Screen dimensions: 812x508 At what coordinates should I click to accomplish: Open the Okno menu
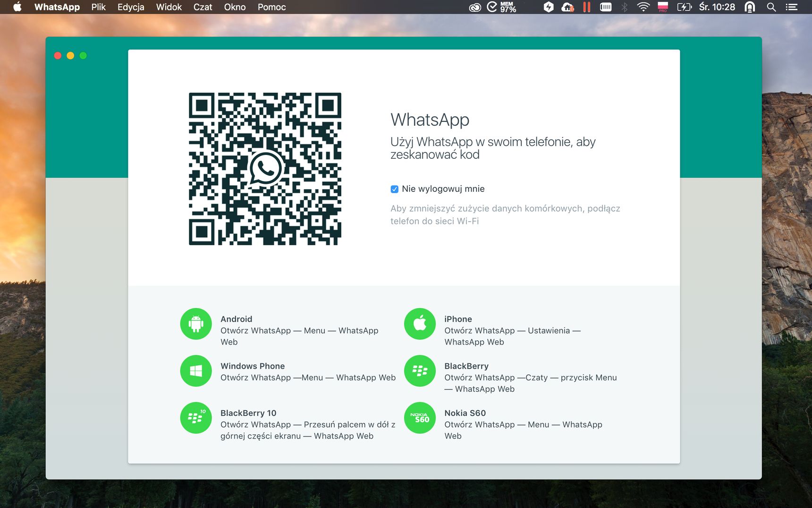(235, 7)
